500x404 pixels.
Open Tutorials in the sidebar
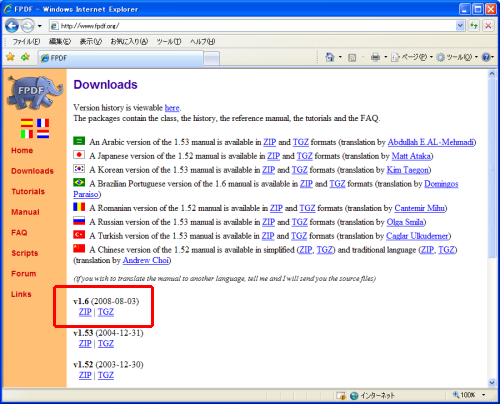[28, 192]
